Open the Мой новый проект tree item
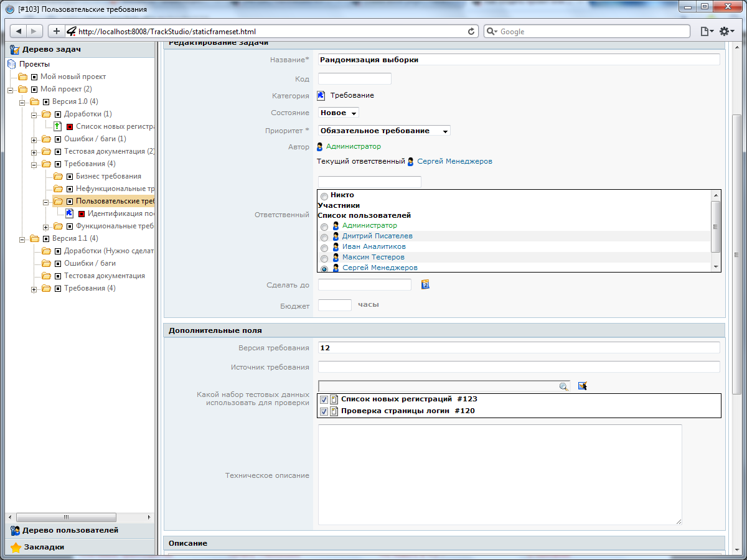 (x=73, y=77)
